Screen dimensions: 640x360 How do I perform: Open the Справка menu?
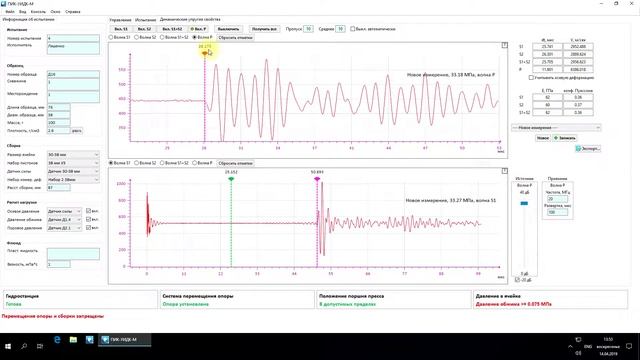pos(73,12)
